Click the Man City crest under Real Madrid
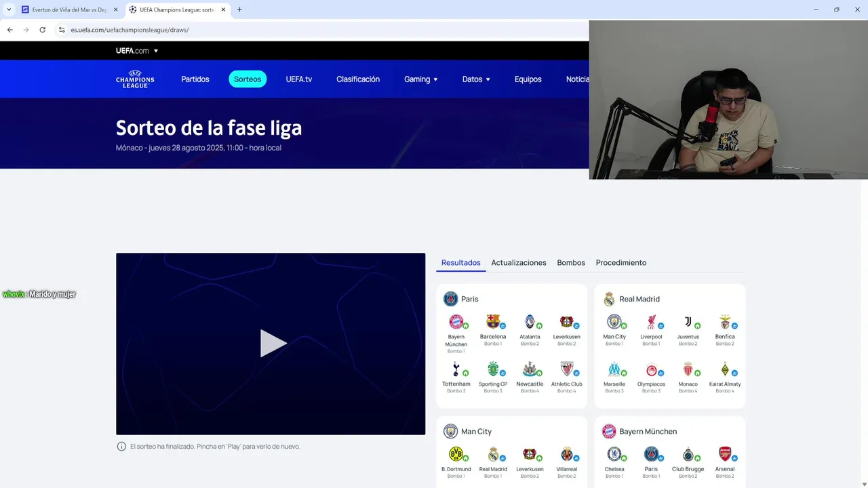The width and height of the screenshot is (868, 488). [x=614, y=322]
